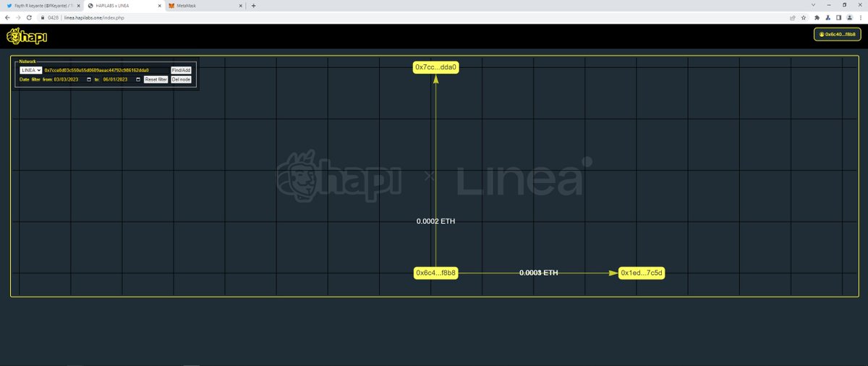Open the Chrome three-dot menu
This screenshot has width=868, height=366.
click(x=860, y=17)
